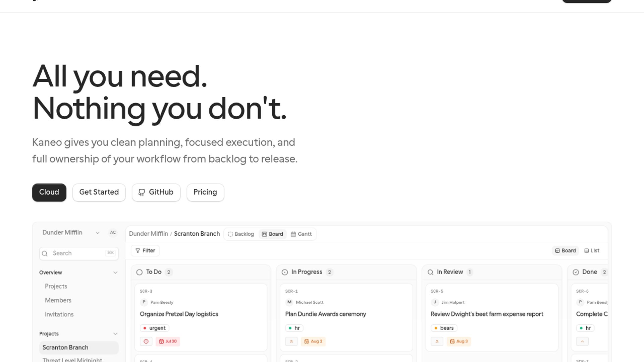This screenshot has height=362, width=644.
Task: Click the urgent label tag
Action: [x=154, y=328]
